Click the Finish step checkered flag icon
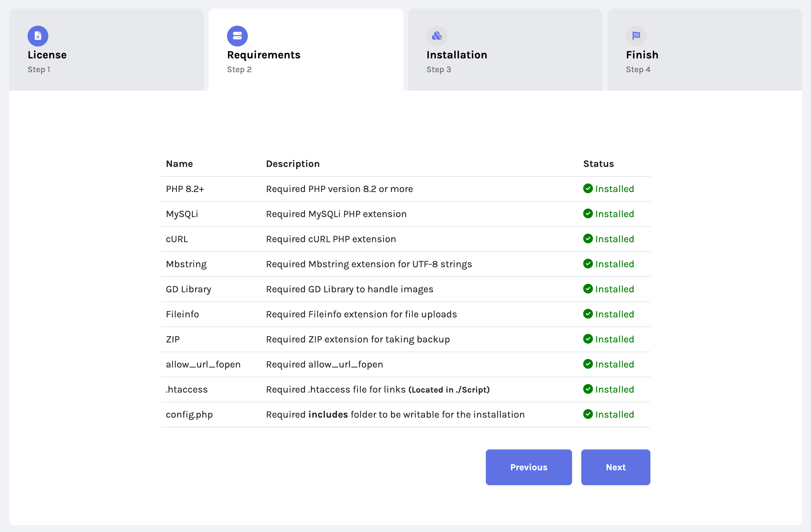 click(x=636, y=36)
